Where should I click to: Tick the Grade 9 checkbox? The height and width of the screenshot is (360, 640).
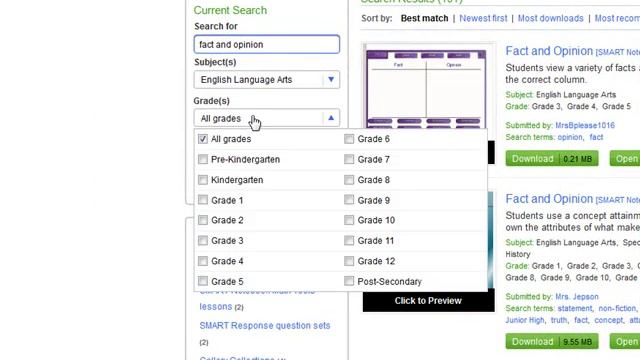[349, 200]
